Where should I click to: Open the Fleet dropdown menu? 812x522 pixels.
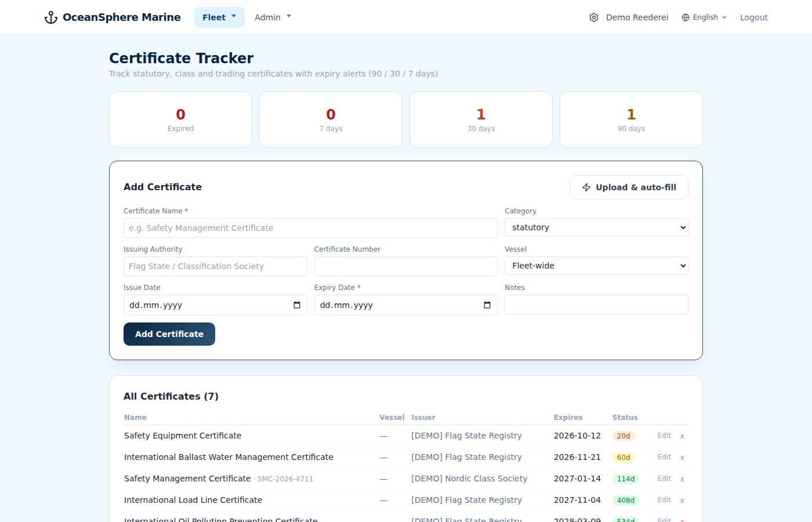pyautogui.click(x=219, y=17)
